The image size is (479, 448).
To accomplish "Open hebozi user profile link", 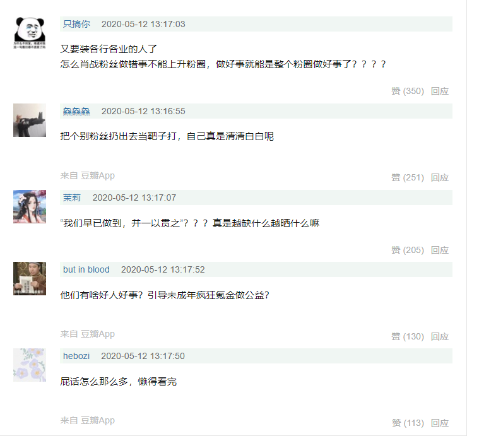I will click(x=76, y=356).
